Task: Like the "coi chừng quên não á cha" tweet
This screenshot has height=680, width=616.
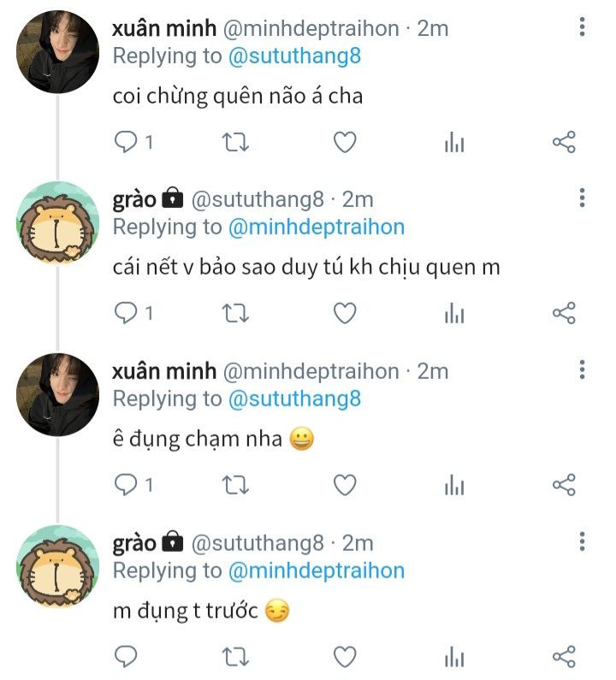Action: [x=344, y=142]
